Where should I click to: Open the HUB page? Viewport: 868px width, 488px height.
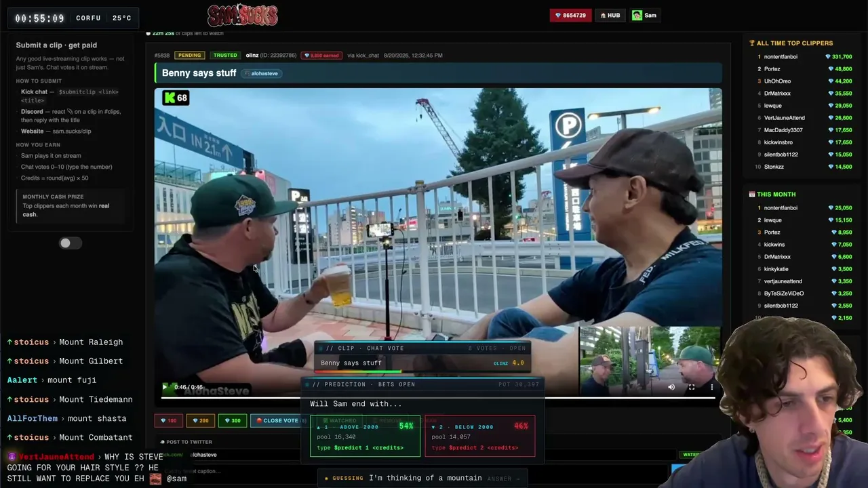tap(610, 15)
